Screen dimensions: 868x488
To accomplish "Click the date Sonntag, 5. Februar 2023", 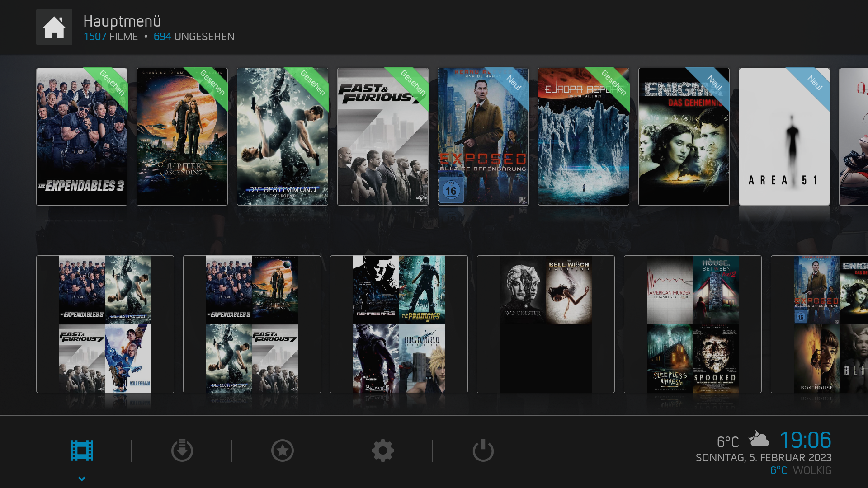I will 764,458.
